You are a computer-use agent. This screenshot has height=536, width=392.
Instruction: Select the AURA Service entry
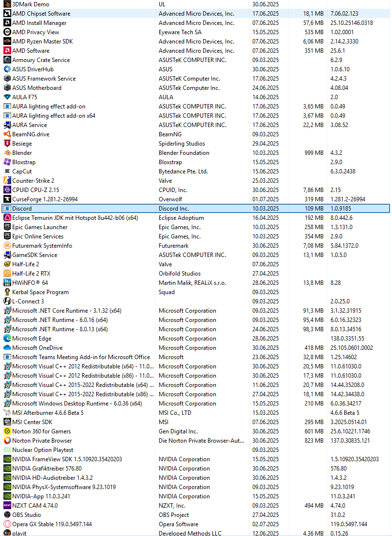(29, 125)
